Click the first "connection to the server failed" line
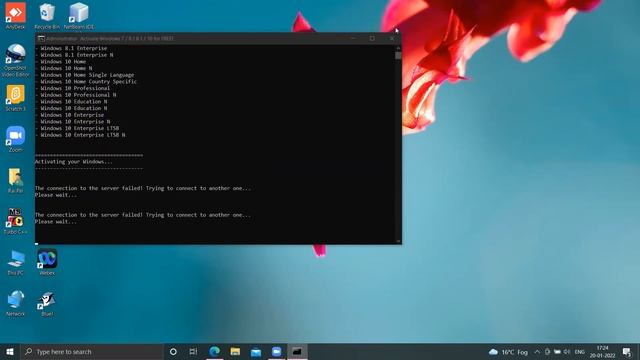The width and height of the screenshot is (640, 360). coord(143,188)
